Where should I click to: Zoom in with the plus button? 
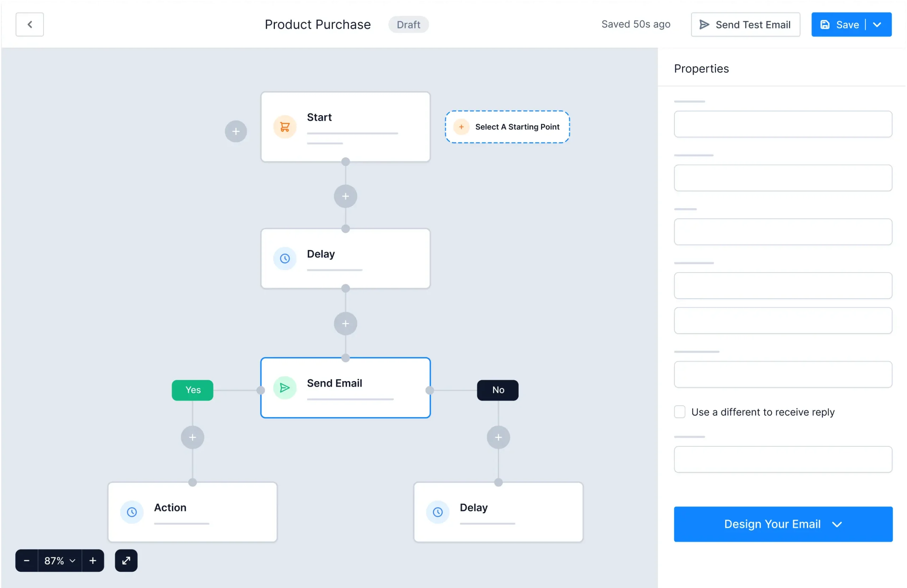92,560
